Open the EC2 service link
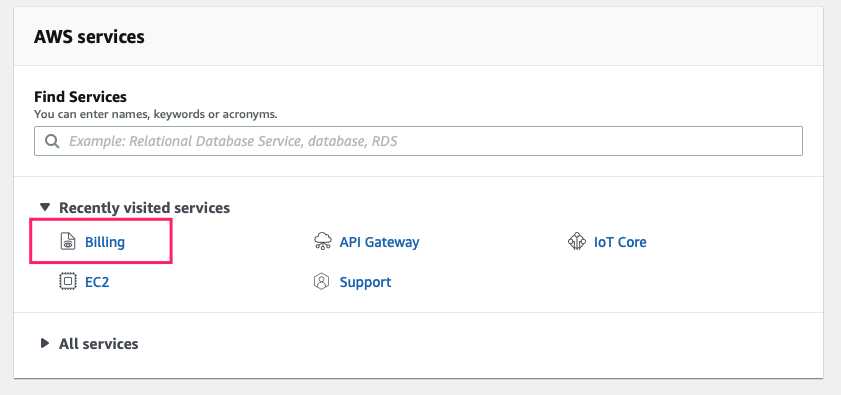Image resolution: width=841 pixels, height=395 pixels. point(97,282)
